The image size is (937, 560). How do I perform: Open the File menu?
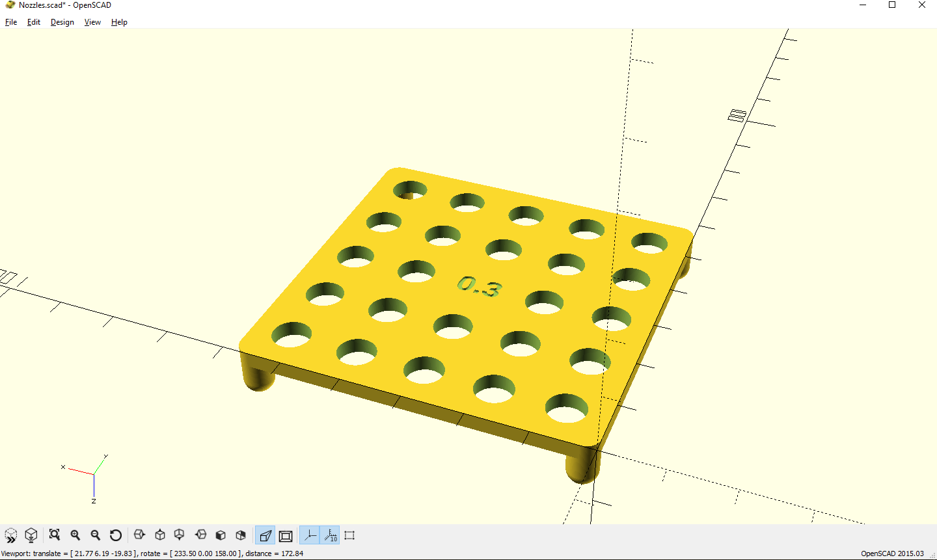point(11,22)
